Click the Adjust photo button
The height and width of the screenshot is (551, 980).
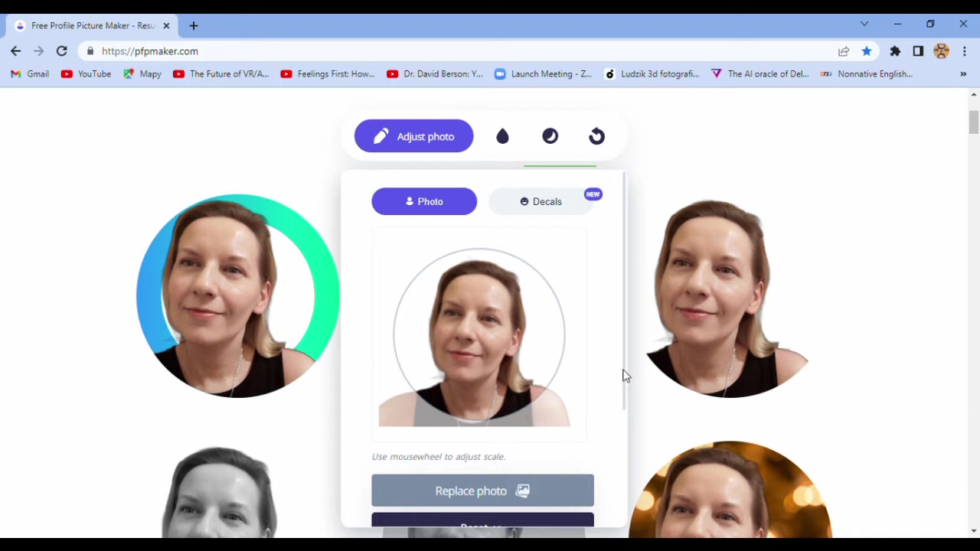pos(413,136)
